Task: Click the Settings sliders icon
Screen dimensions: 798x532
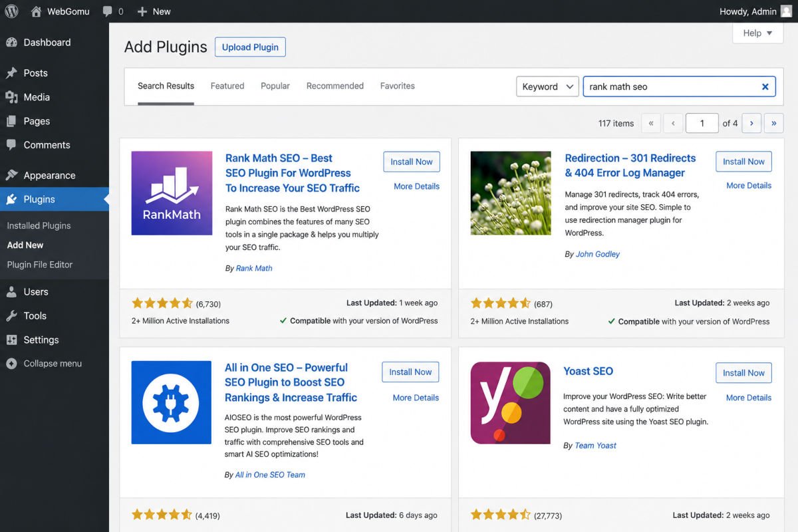Action: click(x=11, y=340)
